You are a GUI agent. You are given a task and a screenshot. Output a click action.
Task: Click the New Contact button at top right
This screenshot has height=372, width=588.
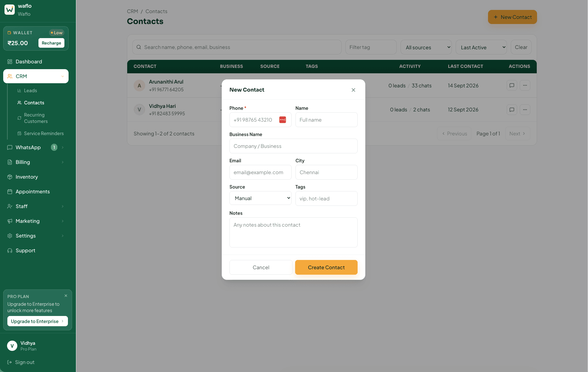pos(512,17)
